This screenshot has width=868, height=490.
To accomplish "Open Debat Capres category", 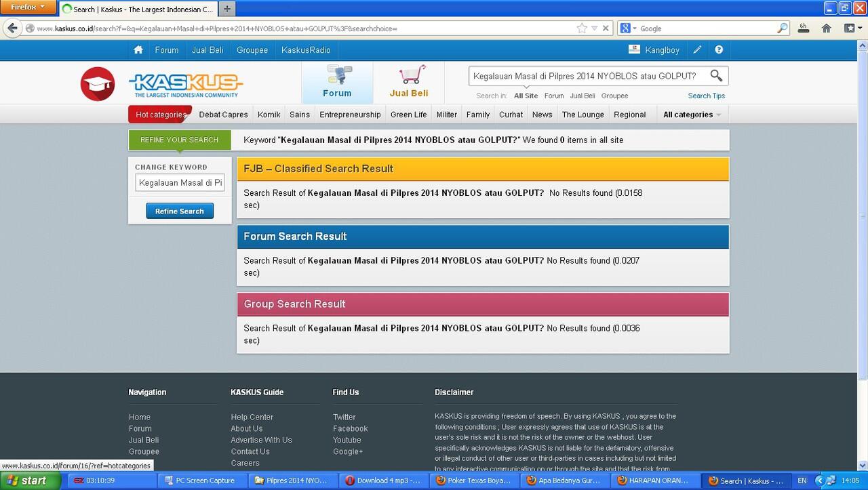I will (x=223, y=115).
